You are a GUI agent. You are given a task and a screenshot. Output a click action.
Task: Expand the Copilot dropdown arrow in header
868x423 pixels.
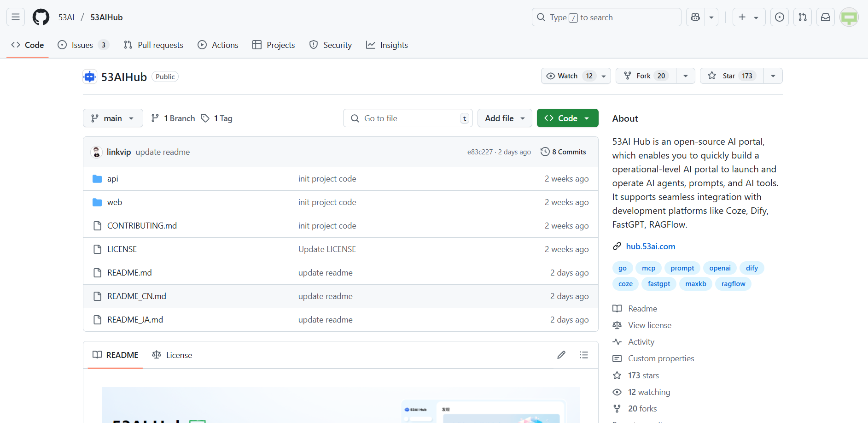point(711,17)
